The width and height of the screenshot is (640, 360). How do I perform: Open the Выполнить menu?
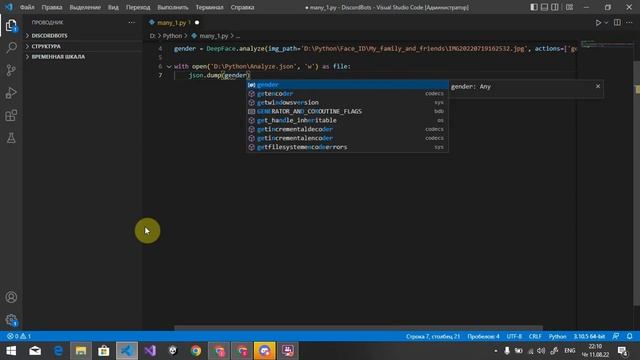[173, 7]
